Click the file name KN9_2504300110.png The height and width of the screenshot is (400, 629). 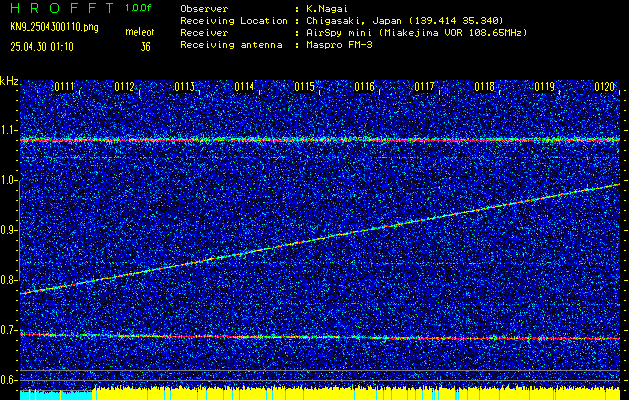coord(54,27)
